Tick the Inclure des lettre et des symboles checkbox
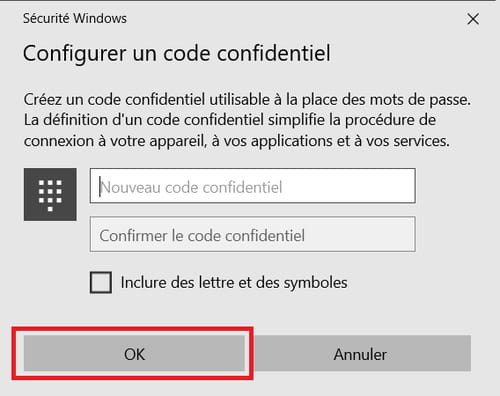The height and width of the screenshot is (396, 500). pyautogui.click(x=101, y=282)
